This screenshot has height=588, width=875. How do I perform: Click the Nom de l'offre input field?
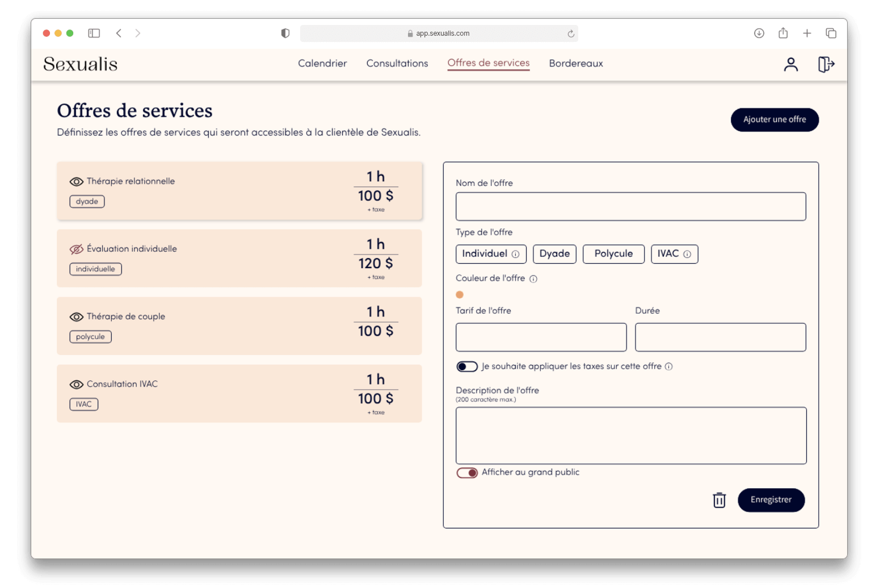pyautogui.click(x=630, y=206)
